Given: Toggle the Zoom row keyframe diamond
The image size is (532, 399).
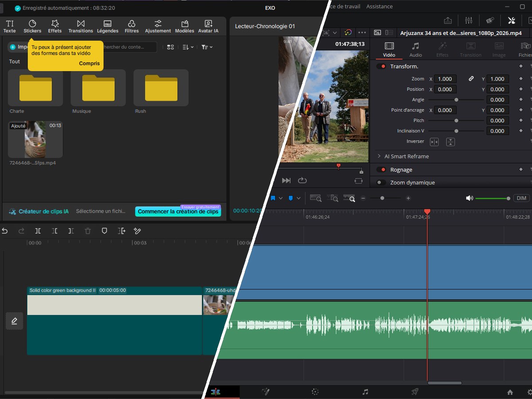Looking at the screenshot, I should pyautogui.click(x=521, y=79).
